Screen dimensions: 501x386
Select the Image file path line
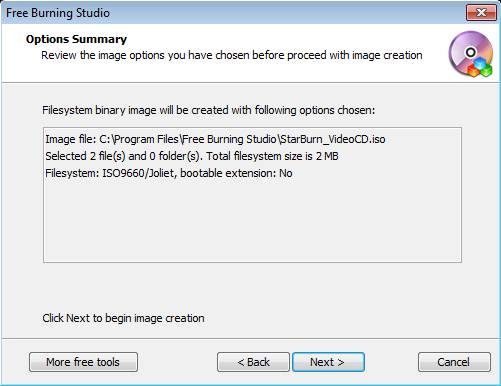[x=215, y=139]
